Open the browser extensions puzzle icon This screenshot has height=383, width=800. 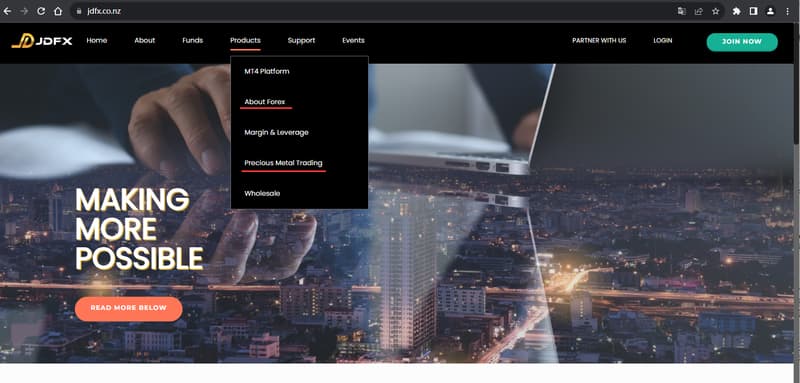736,11
